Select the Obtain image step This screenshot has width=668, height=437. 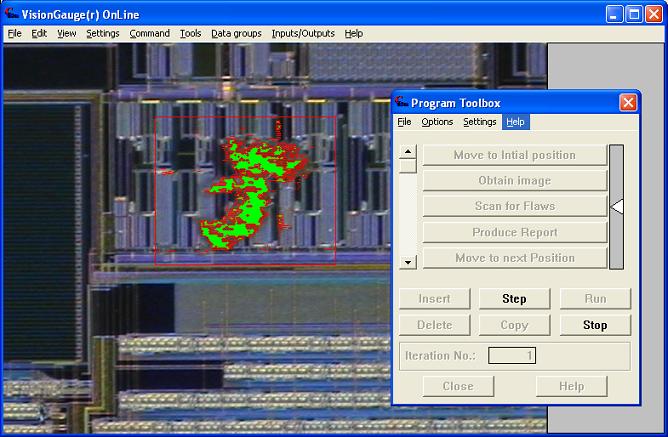515,181
